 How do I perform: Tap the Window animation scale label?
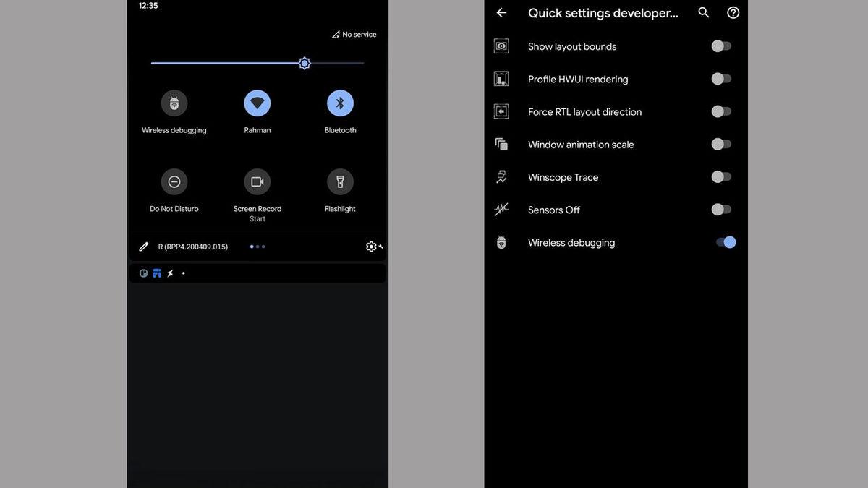pyautogui.click(x=581, y=145)
